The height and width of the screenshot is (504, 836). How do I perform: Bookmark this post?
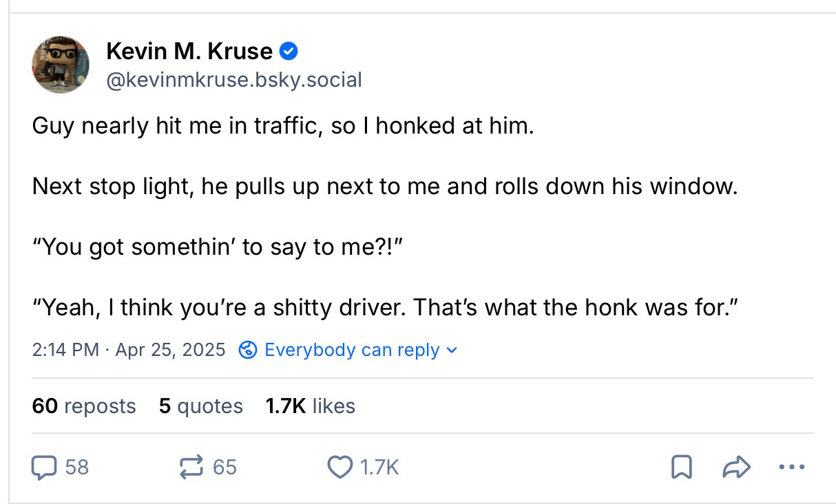(681, 468)
